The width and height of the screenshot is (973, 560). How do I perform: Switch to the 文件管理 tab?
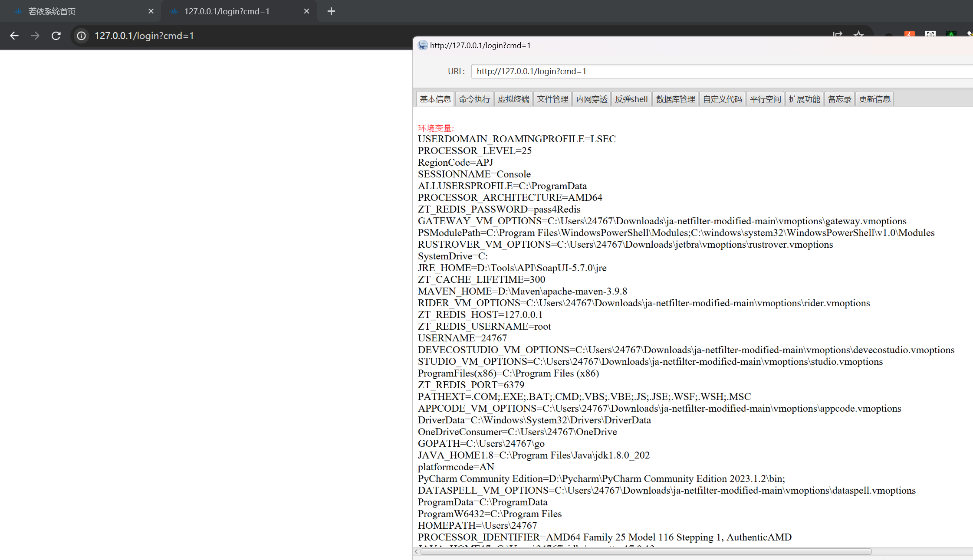coord(552,99)
